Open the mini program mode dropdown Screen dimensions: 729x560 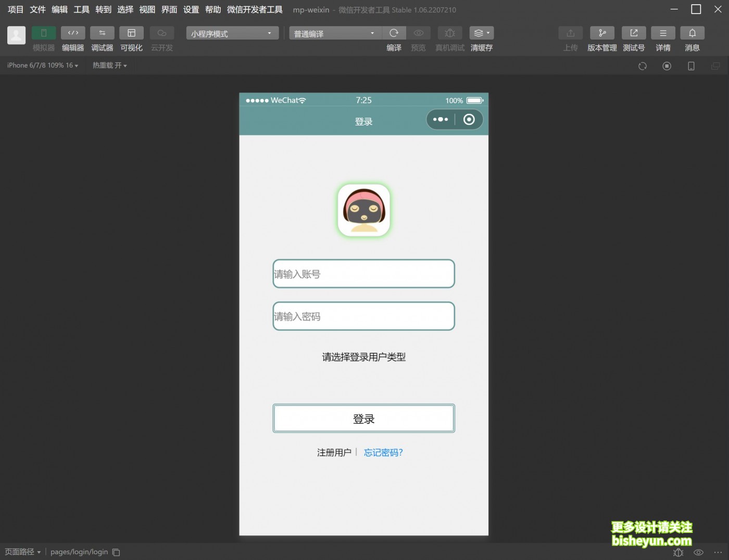(232, 33)
